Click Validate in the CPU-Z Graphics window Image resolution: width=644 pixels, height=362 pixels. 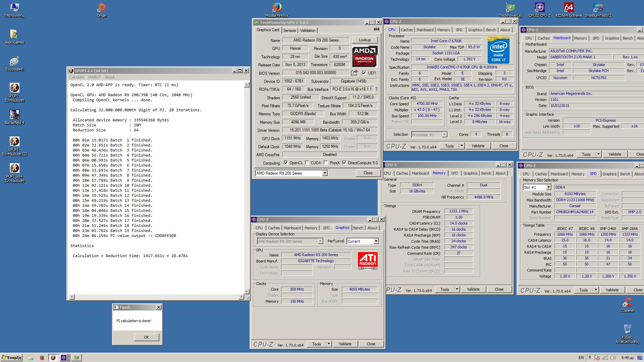tap(345, 344)
